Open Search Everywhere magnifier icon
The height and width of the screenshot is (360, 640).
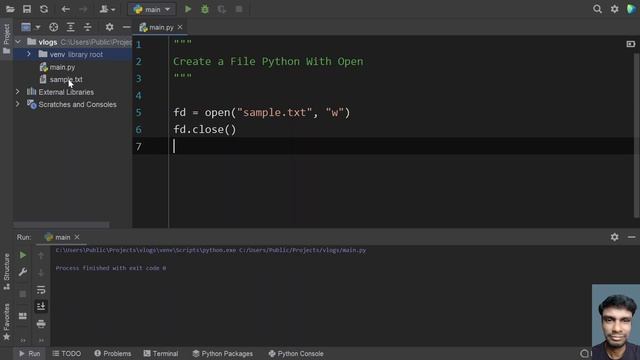coord(597,9)
